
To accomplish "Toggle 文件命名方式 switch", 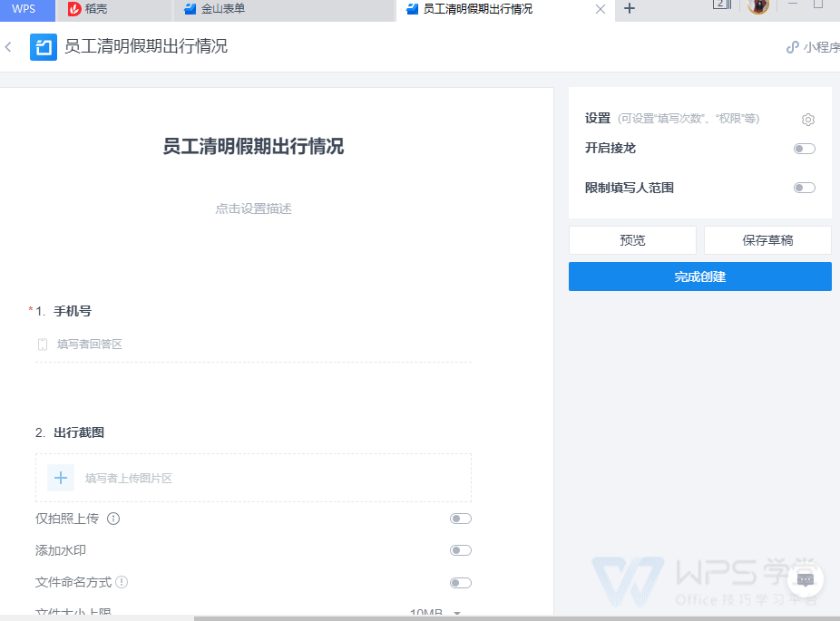I will 460,582.
